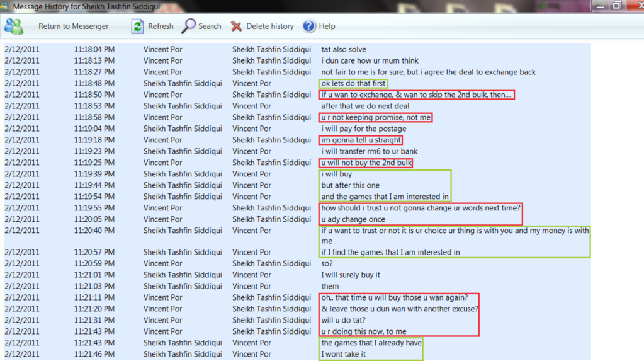Minimize the Message History window
This screenshot has width=644, height=361.
[599, 5]
